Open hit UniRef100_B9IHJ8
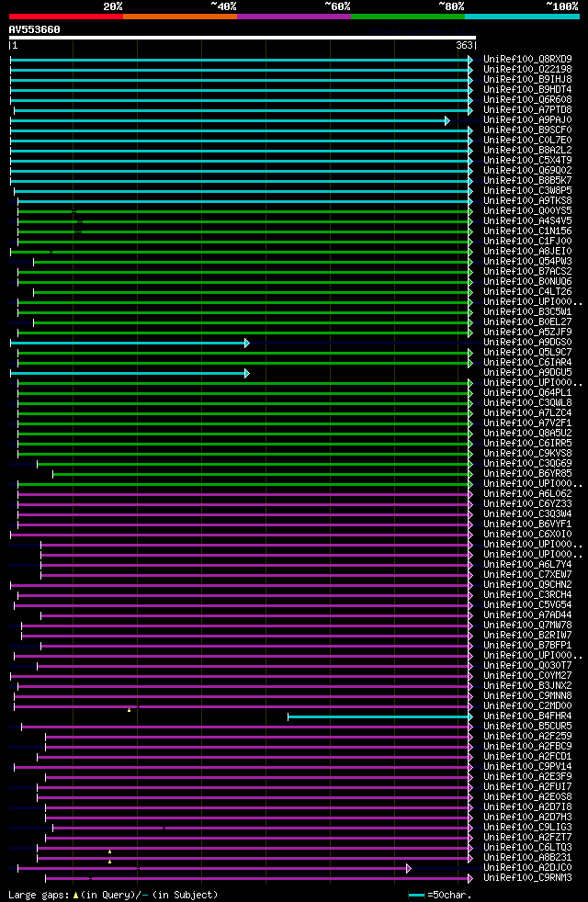The height and width of the screenshot is (902, 588). (x=527, y=79)
